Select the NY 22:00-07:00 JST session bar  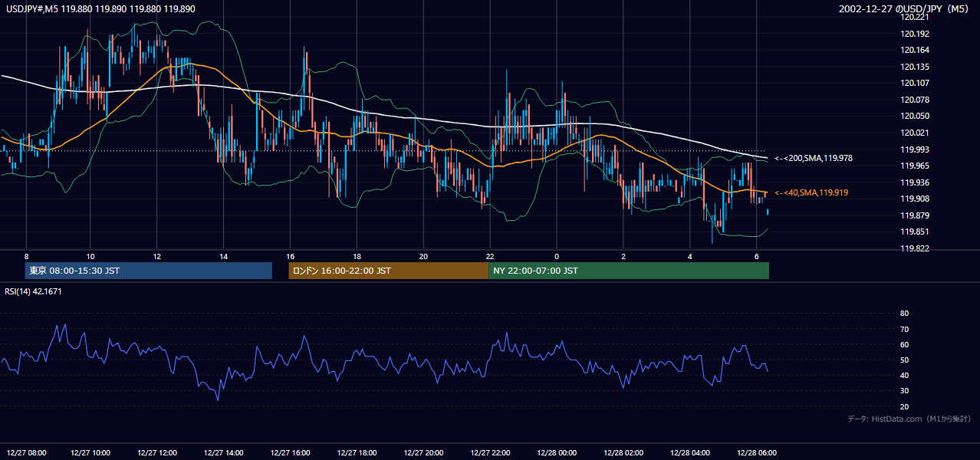coord(629,271)
